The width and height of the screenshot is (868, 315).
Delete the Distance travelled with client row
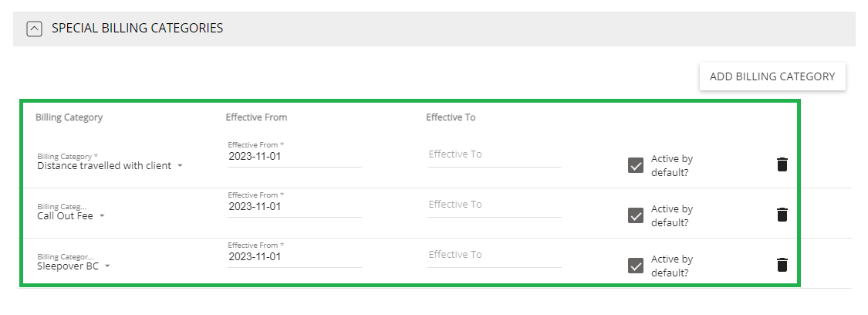point(782,164)
